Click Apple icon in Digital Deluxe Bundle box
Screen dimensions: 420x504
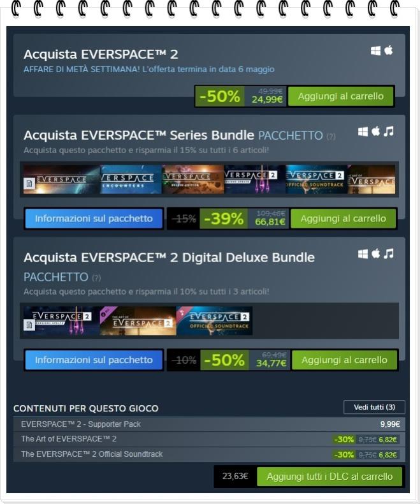pos(375,254)
